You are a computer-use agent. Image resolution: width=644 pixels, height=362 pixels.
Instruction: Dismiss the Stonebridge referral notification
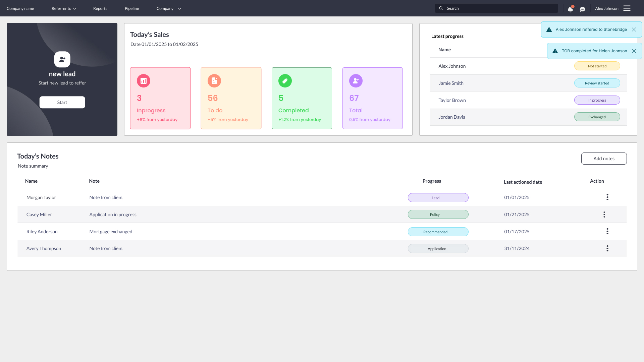tap(634, 29)
